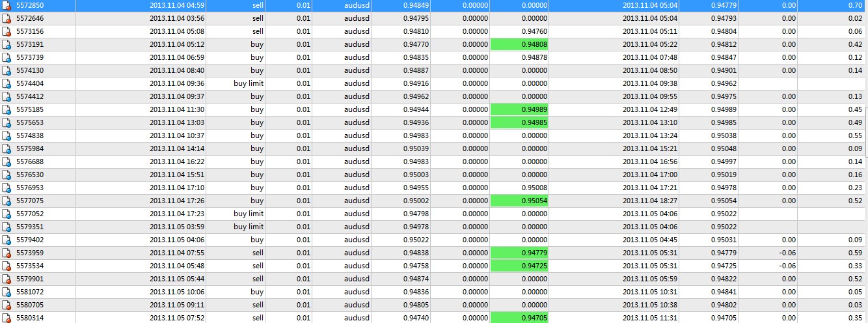Click close time 2013.11.05 11:31

point(650,318)
